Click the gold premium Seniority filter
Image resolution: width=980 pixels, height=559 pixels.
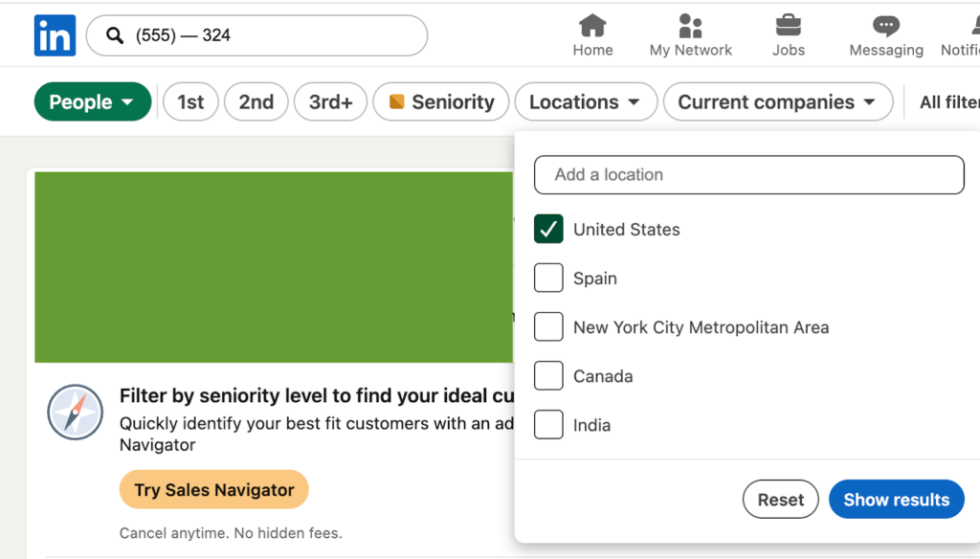pos(441,102)
